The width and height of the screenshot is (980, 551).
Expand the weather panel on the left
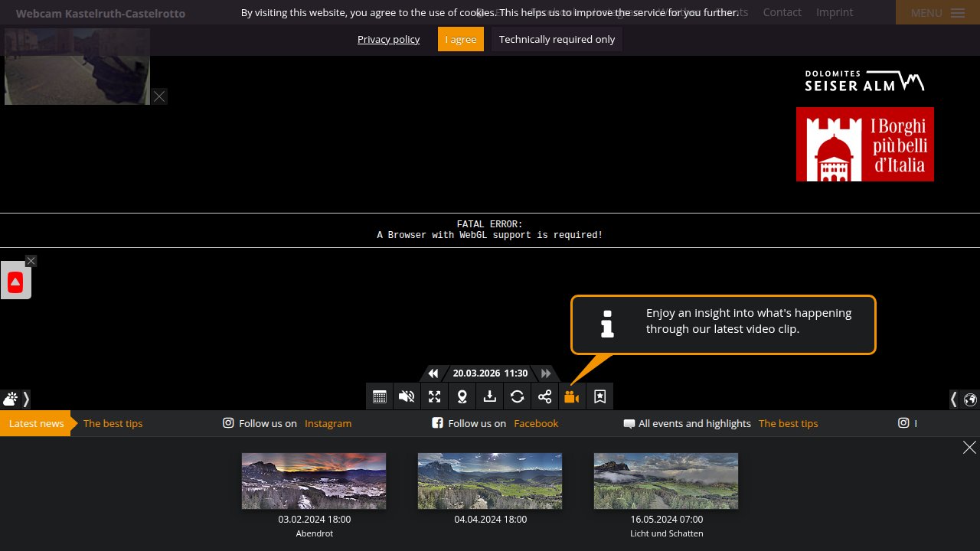point(15,399)
